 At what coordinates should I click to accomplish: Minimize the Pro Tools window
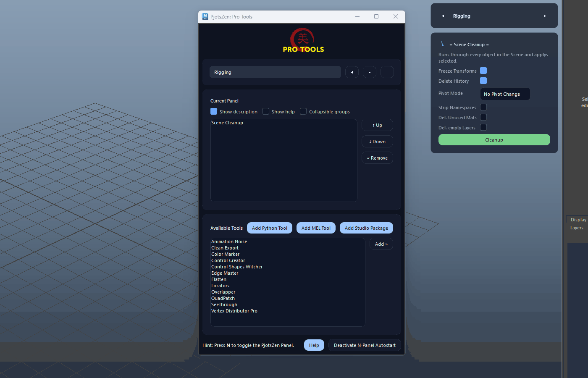[357, 16]
